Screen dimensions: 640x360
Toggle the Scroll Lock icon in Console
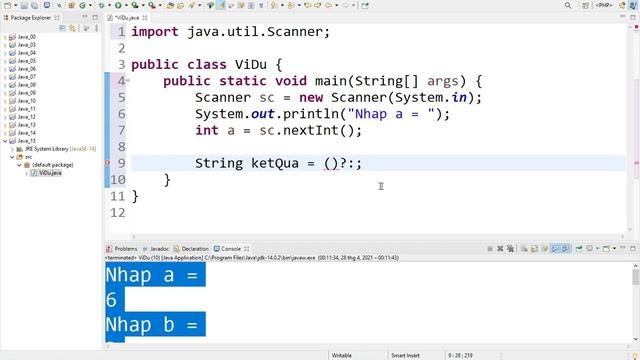(534, 249)
